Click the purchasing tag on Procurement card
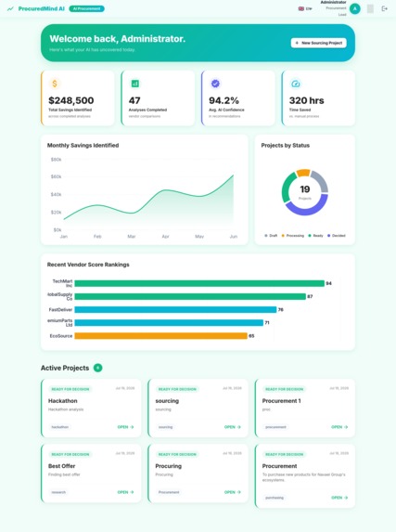This screenshot has width=396, height=532. click(275, 498)
